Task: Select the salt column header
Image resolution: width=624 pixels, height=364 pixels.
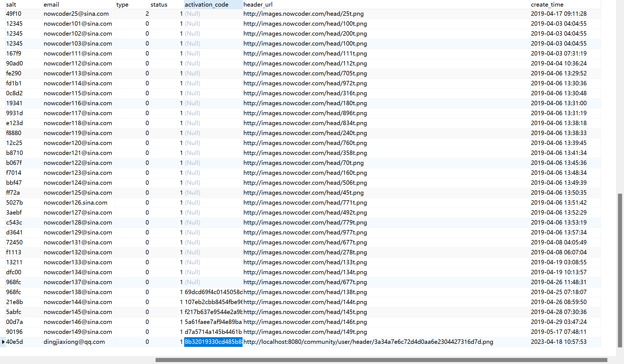Action: (24, 4)
